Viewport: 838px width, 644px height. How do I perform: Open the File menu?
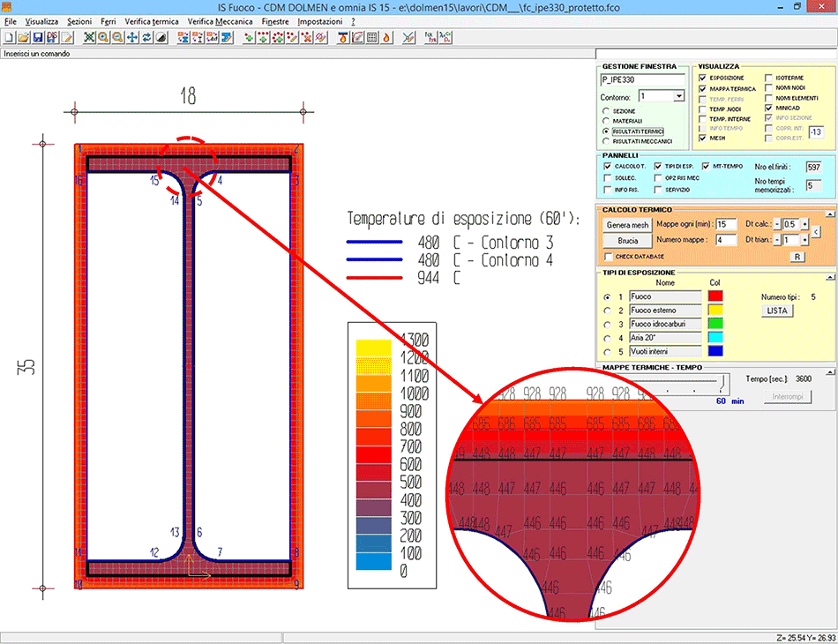point(11,21)
